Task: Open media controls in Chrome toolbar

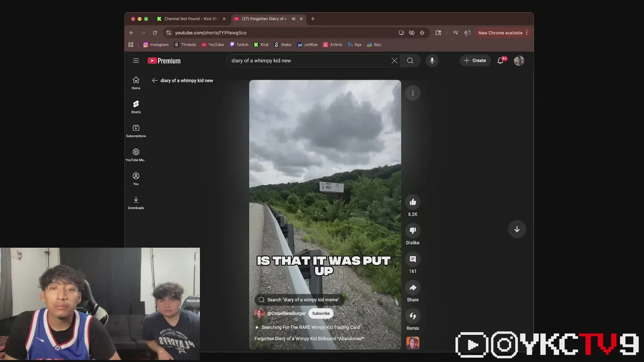Action: [x=455, y=33]
